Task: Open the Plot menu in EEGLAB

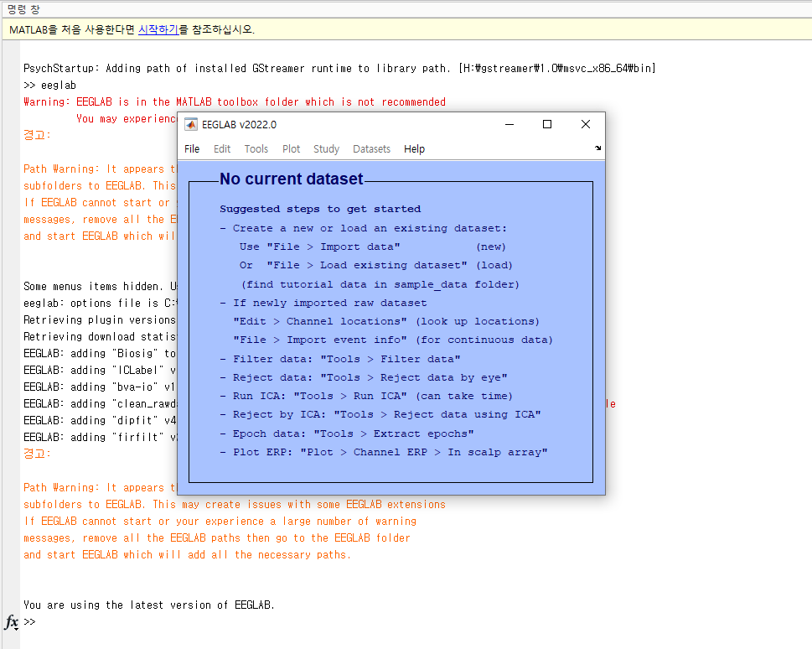Action: [291, 148]
